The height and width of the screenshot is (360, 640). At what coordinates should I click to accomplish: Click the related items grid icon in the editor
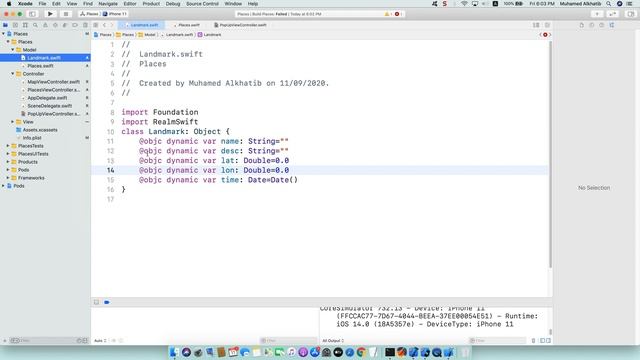pyautogui.click(x=96, y=25)
